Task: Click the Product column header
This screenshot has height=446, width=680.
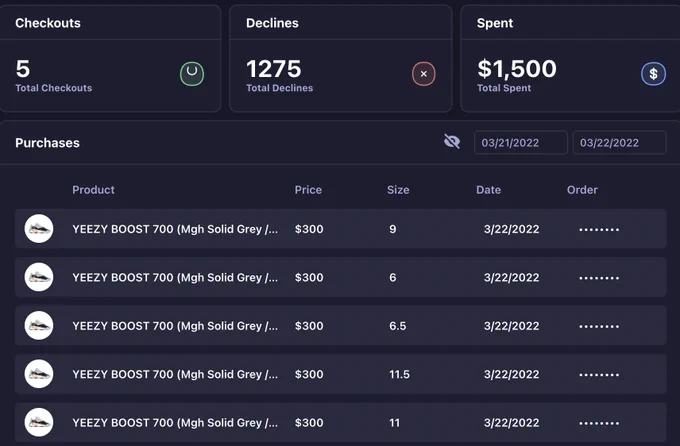Action: point(93,190)
